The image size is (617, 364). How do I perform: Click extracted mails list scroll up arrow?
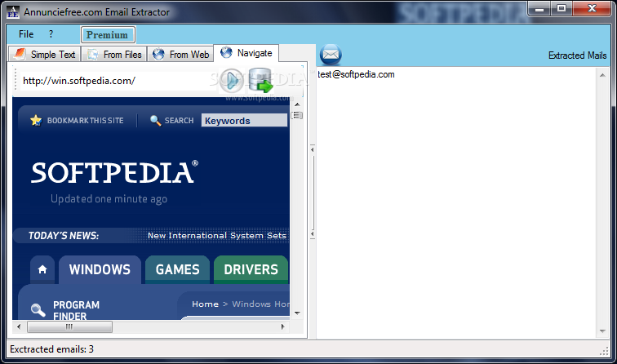tap(602, 75)
